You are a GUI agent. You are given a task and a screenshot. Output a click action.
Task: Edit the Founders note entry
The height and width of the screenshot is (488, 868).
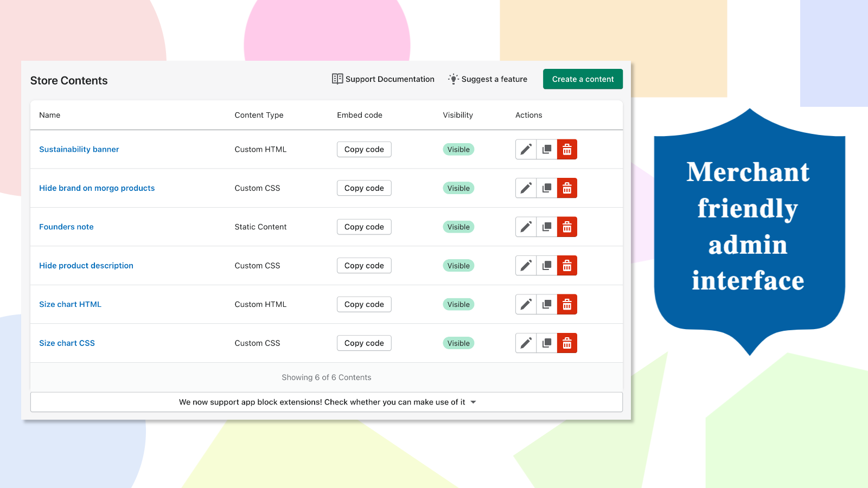coord(525,227)
